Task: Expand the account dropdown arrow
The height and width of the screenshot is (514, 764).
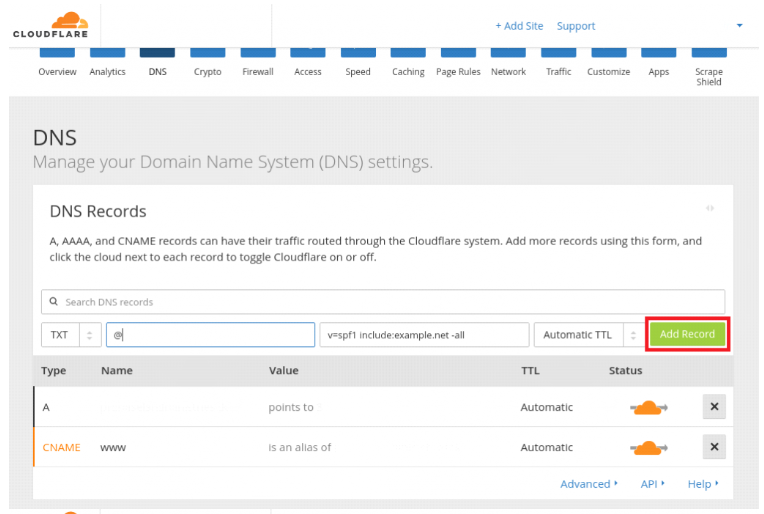Action: pos(740,25)
